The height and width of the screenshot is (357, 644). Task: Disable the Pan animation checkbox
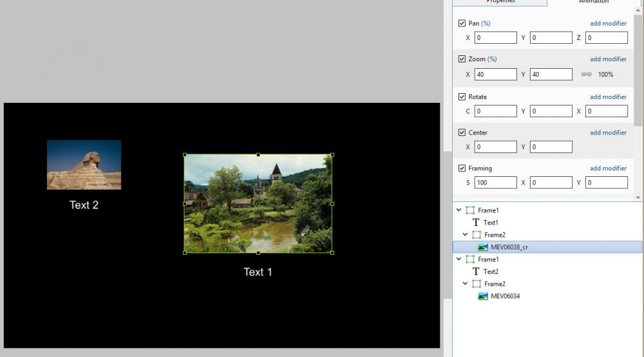pyautogui.click(x=462, y=23)
